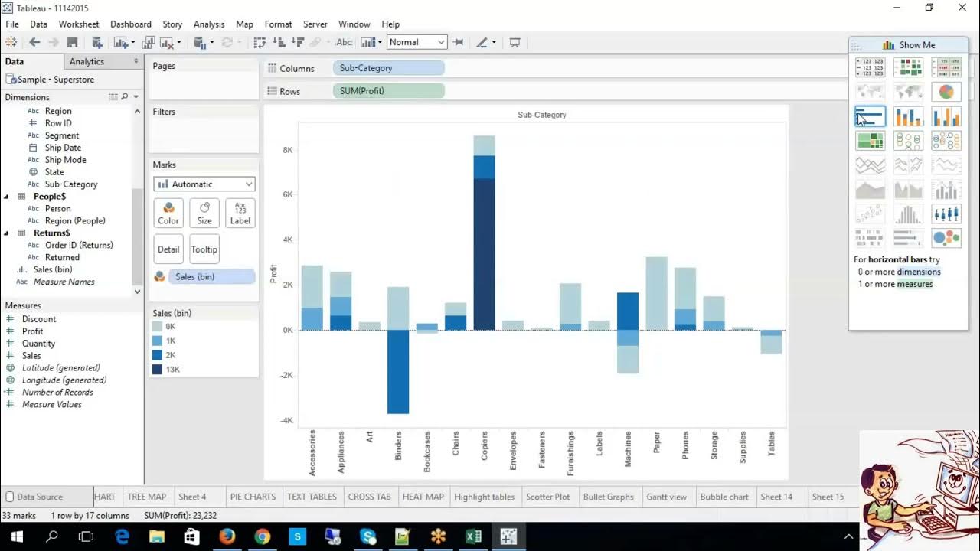Switch to the Bullet Graphs sheet tab

click(609, 497)
